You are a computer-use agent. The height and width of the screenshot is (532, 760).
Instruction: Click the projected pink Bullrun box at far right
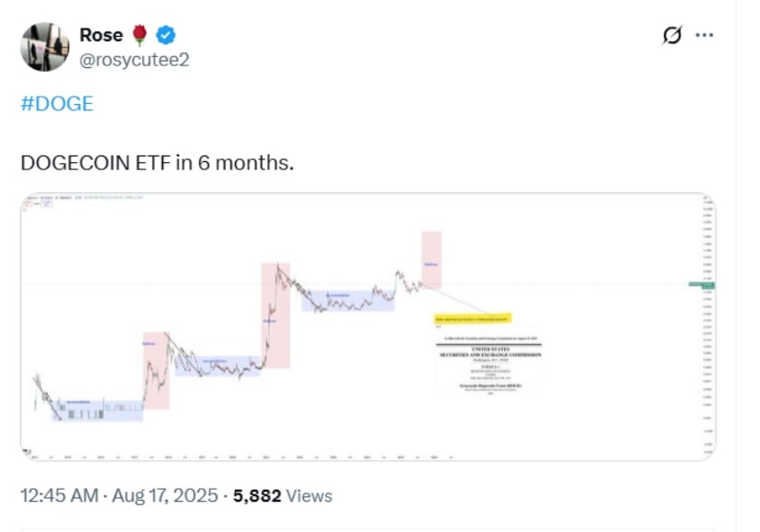(431, 260)
